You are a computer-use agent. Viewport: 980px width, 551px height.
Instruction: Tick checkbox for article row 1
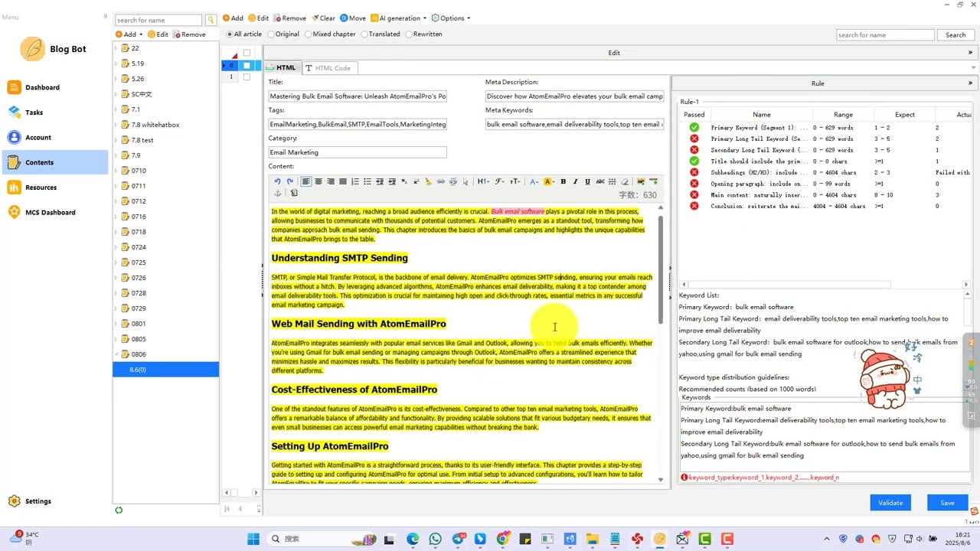[247, 77]
